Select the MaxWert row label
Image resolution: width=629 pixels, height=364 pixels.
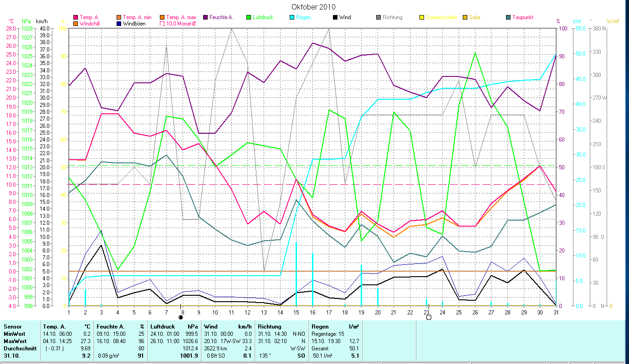(16, 341)
